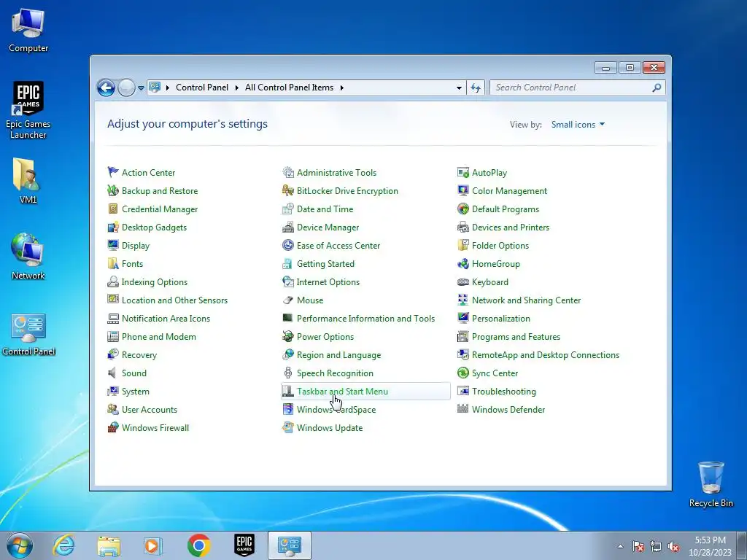
Task: Open the recent pages arrow beside Forward
Action: 141,87
